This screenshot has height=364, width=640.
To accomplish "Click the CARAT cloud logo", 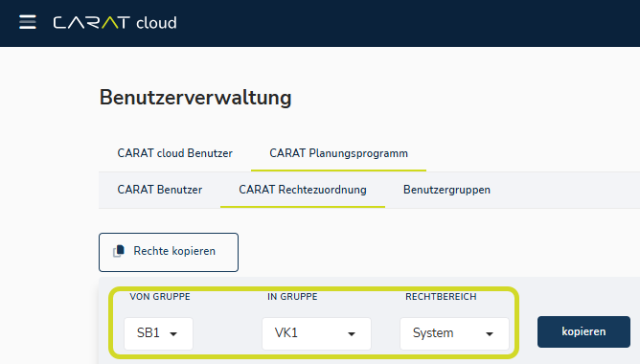I will (115, 22).
